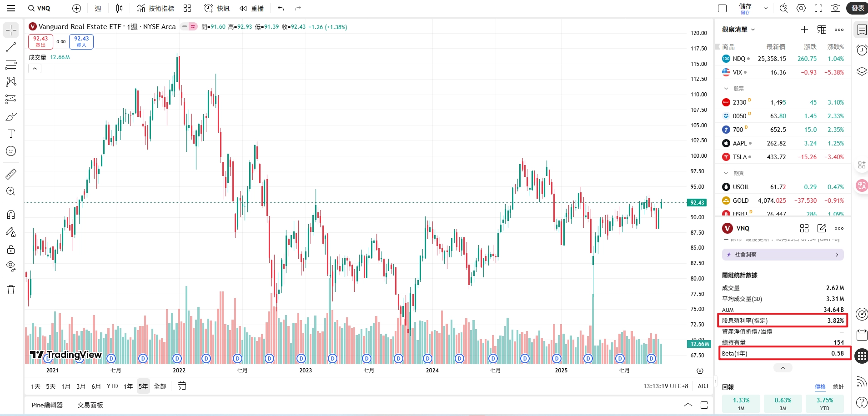Viewport: 868px width, 416px height.
Task: Toggle lock all drawings icon
Action: 11,249
